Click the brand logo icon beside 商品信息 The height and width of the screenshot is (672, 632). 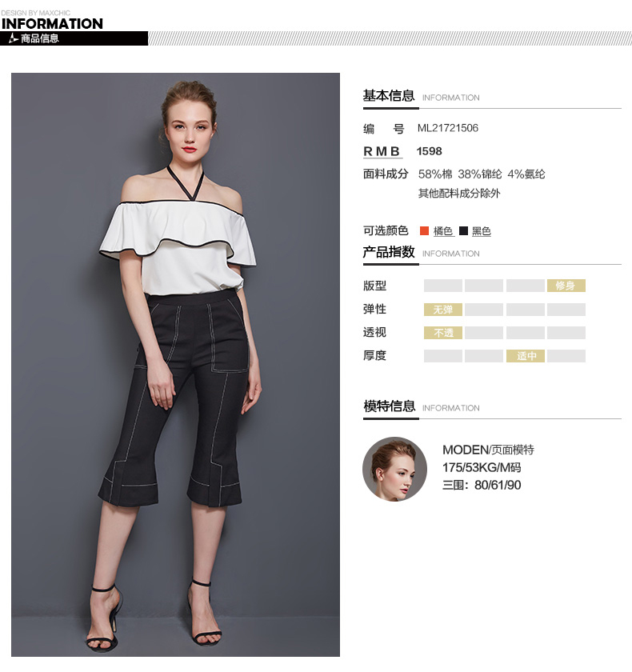pos(14,38)
